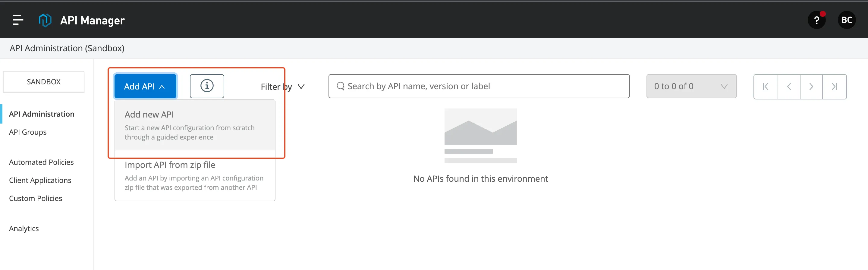Go to Automated Policies section
The width and height of the screenshot is (868, 270).
(41, 162)
